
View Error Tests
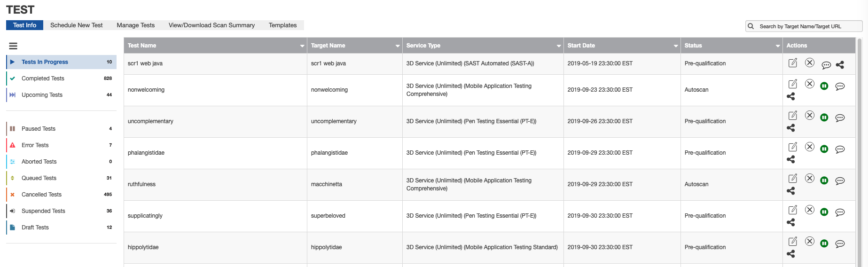pos(61,145)
